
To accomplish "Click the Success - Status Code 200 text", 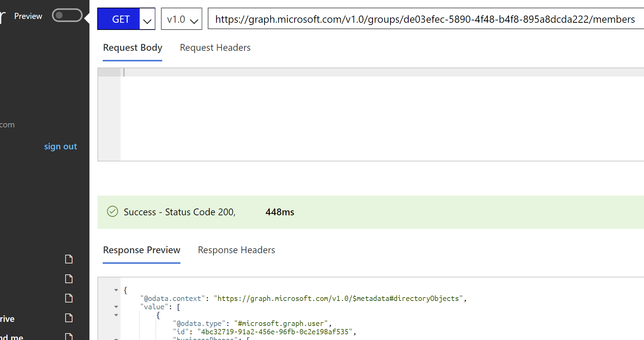I will pos(180,212).
